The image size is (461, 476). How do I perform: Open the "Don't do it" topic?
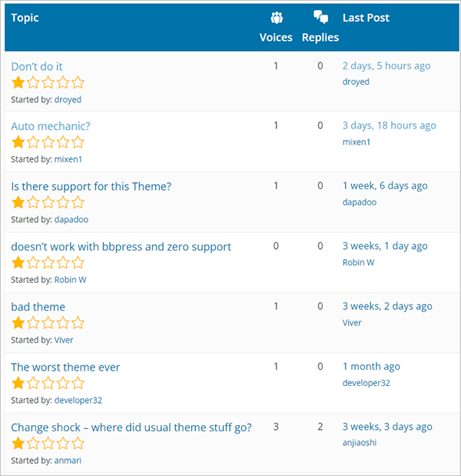point(37,66)
